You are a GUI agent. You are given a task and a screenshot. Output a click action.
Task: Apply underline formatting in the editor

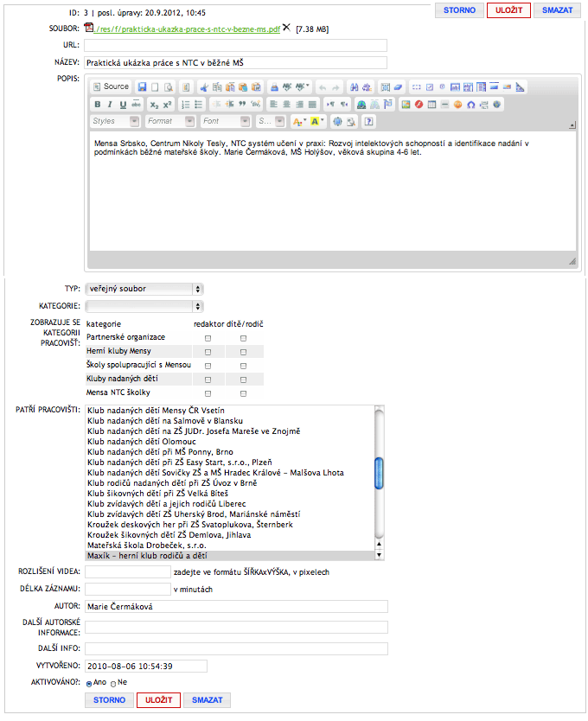coord(124,105)
